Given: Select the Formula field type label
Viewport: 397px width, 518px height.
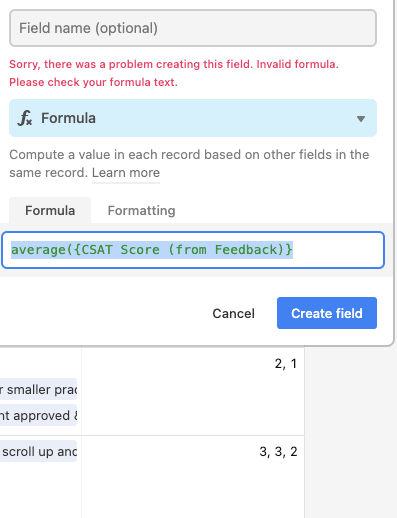Looking at the screenshot, I should point(68,118).
